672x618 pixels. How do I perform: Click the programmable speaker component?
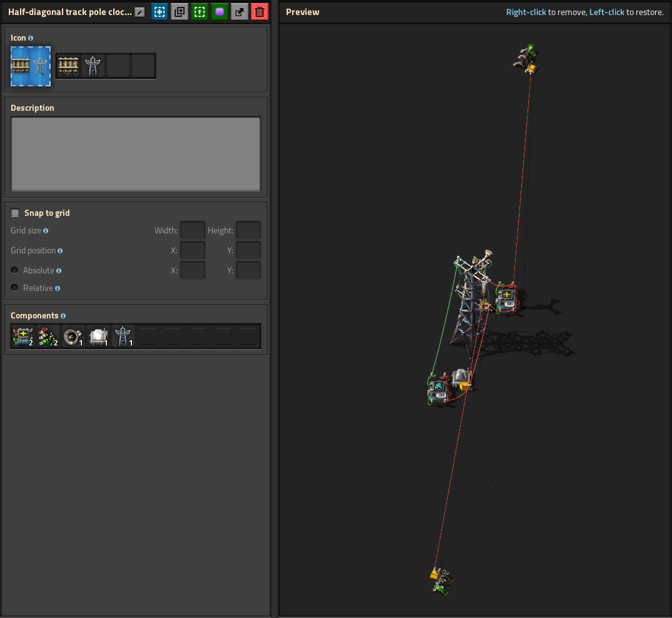pyautogui.click(x=73, y=337)
